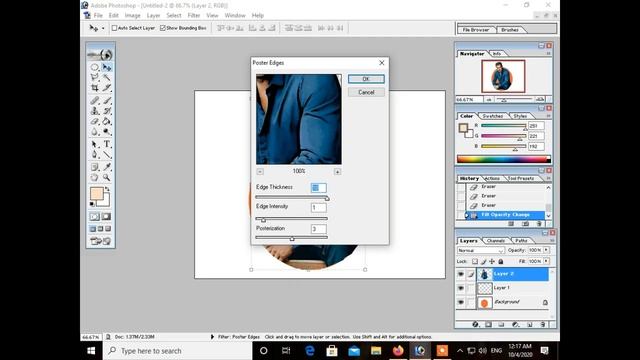Click create new layer icon
Viewport: 640px width, 360px height.
529,324
